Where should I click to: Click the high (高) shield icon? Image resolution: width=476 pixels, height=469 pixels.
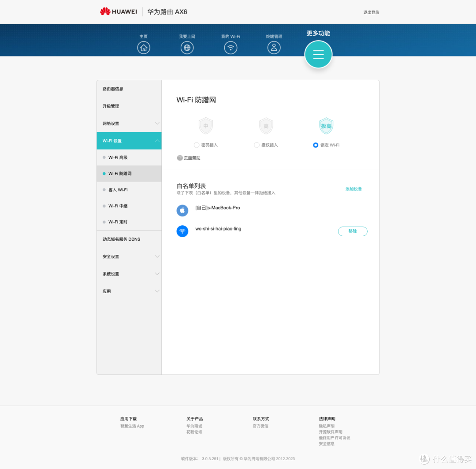pos(266,126)
